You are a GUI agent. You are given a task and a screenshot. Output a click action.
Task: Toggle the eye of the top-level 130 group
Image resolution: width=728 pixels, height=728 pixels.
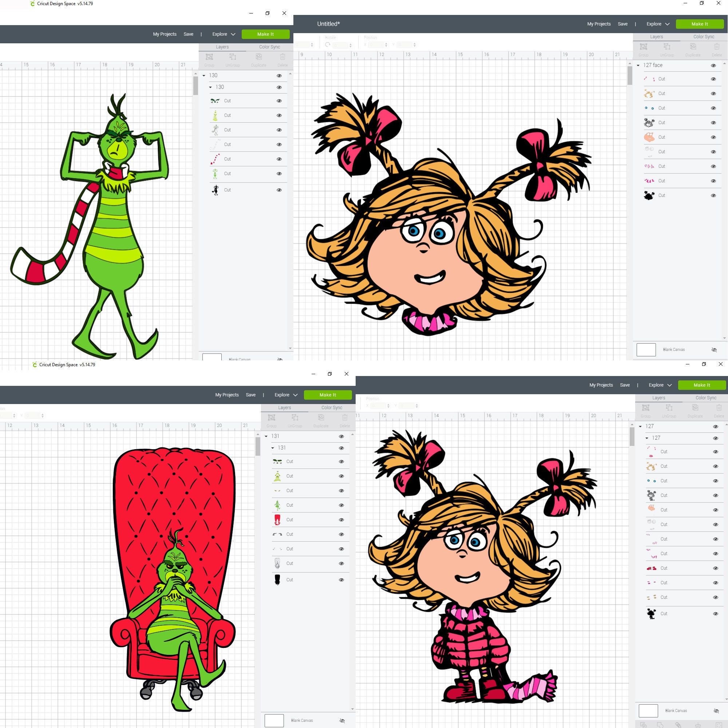point(279,76)
